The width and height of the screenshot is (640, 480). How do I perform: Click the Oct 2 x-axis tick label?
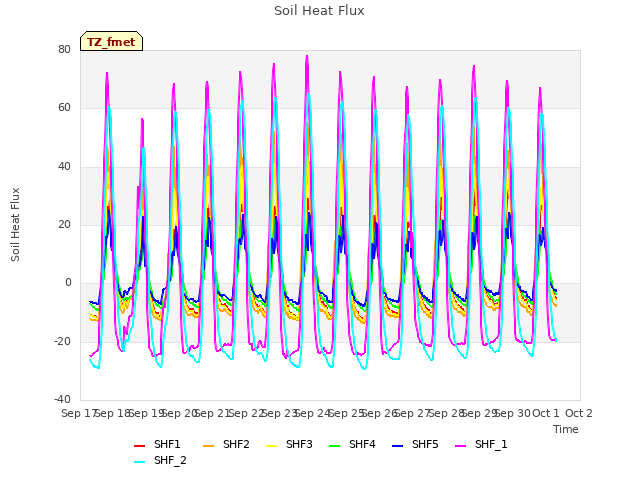click(579, 413)
